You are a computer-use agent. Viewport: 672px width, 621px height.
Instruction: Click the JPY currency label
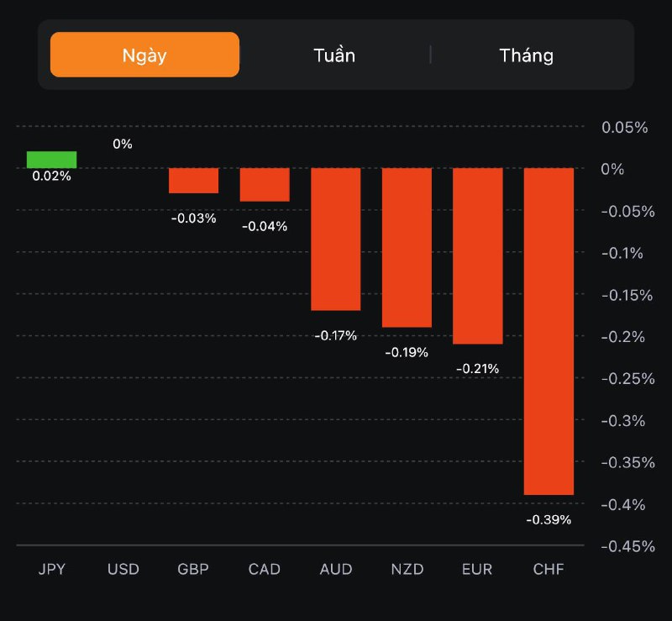tap(51, 569)
